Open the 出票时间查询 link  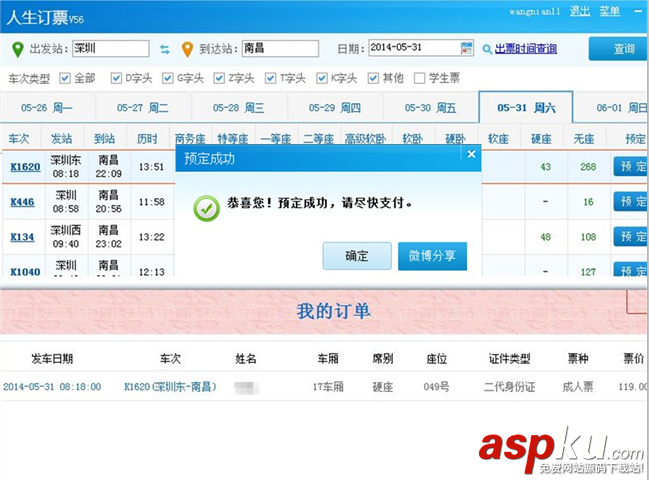click(x=526, y=49)
